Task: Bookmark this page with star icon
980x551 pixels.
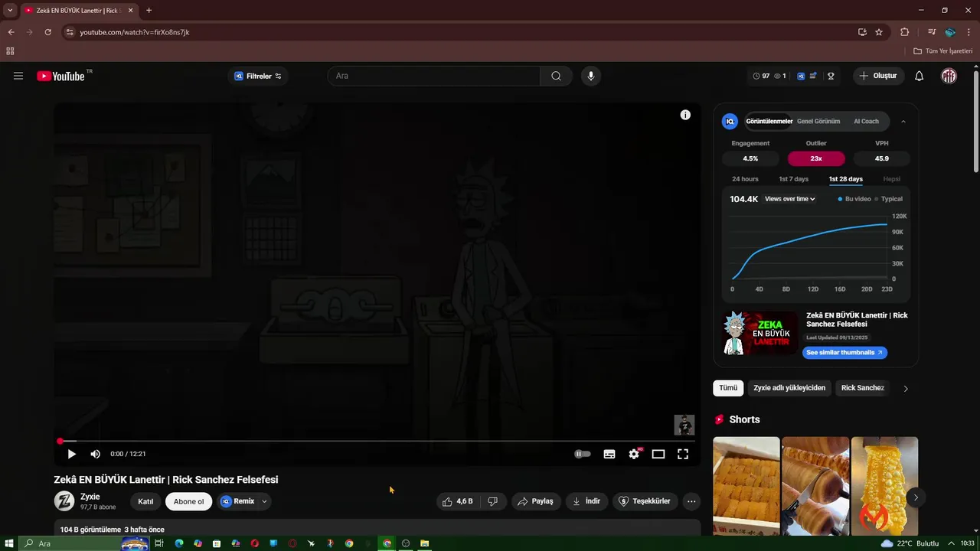Action: pyautogui.click(x=879, y=32)
